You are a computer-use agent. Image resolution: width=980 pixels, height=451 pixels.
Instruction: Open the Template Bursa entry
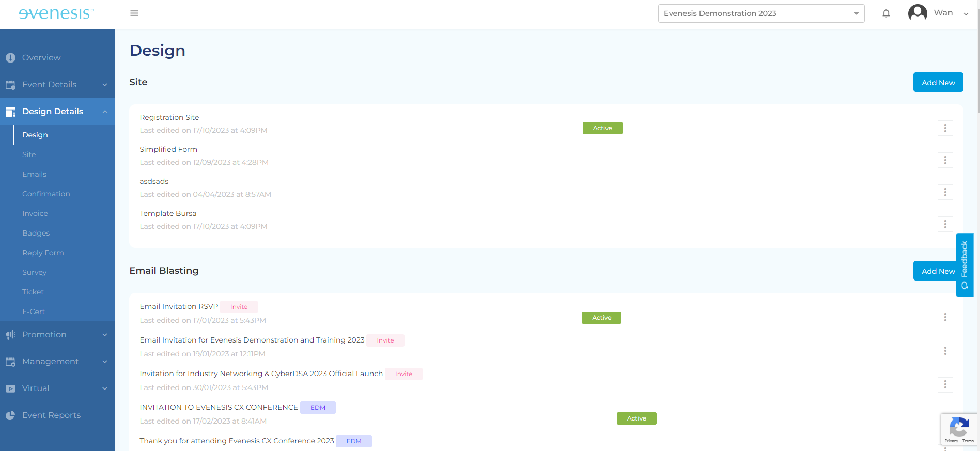(x=168, y=213)
